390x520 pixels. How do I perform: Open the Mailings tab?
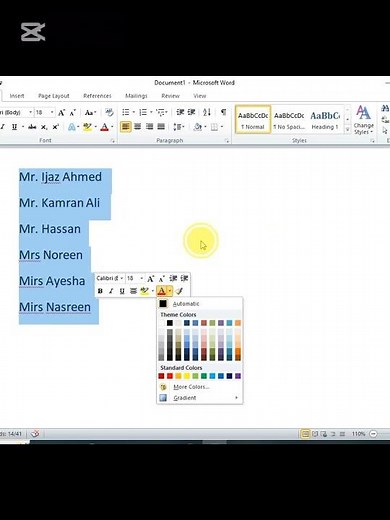[136, 96]
